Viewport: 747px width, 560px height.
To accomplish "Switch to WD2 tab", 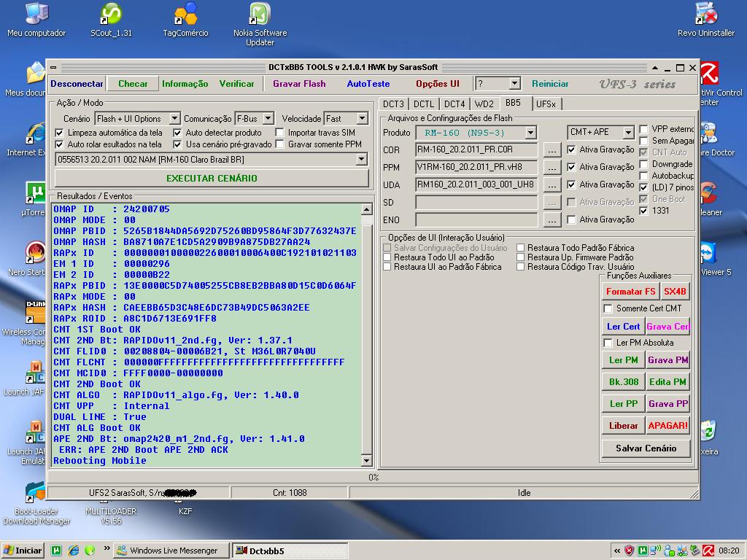I will (x=484, y=104).
